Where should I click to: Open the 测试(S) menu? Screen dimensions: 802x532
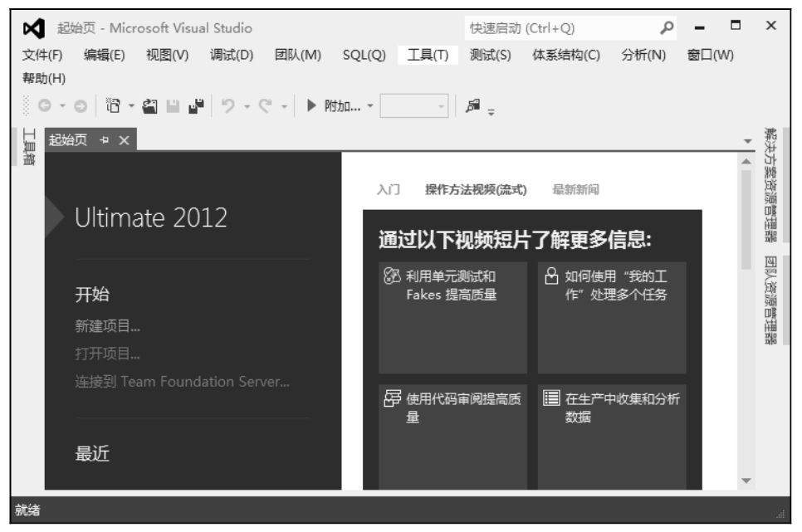pyautogui.click(x=490, y=55)
